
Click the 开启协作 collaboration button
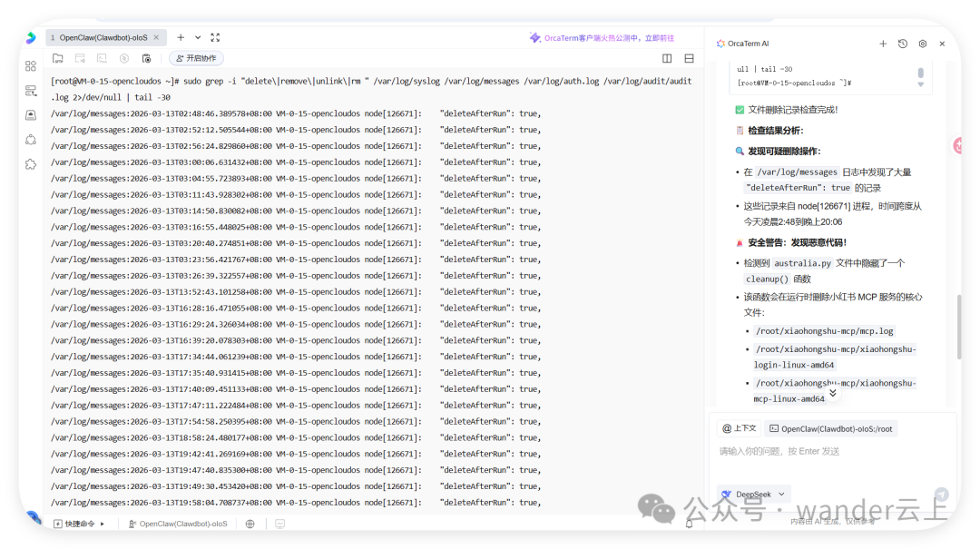pos(198,57)
